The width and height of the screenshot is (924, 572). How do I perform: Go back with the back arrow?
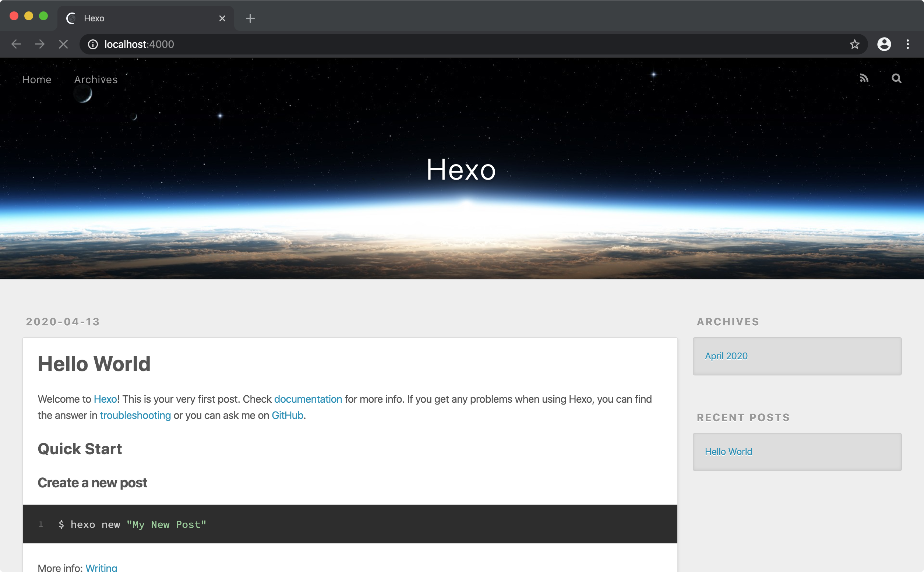tap(16, 44)
